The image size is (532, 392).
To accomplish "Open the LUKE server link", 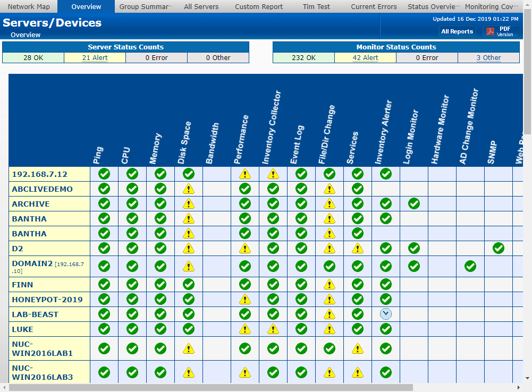I will point(23,330).
